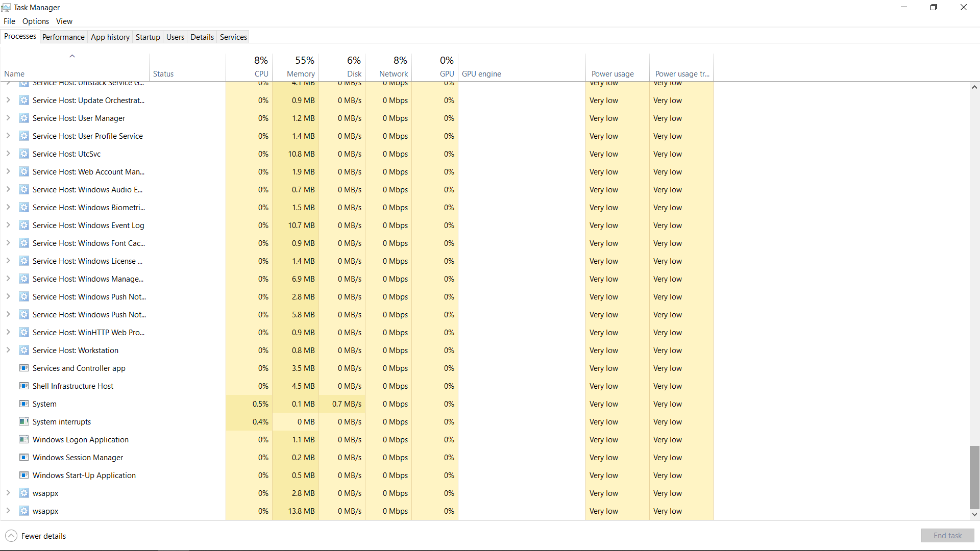Expand Service Host: User Manager row
Viewport: 980px width, 551px height.
[8, 118]
